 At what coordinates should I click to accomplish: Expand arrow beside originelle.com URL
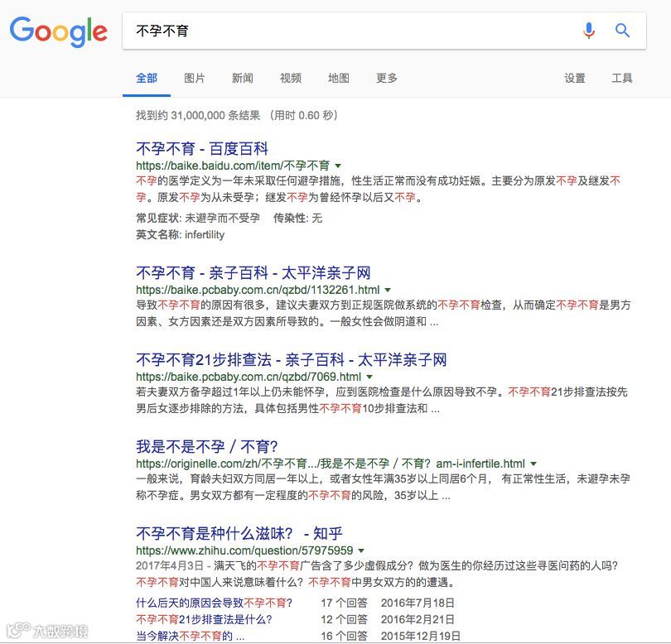[x=533, y=464]
